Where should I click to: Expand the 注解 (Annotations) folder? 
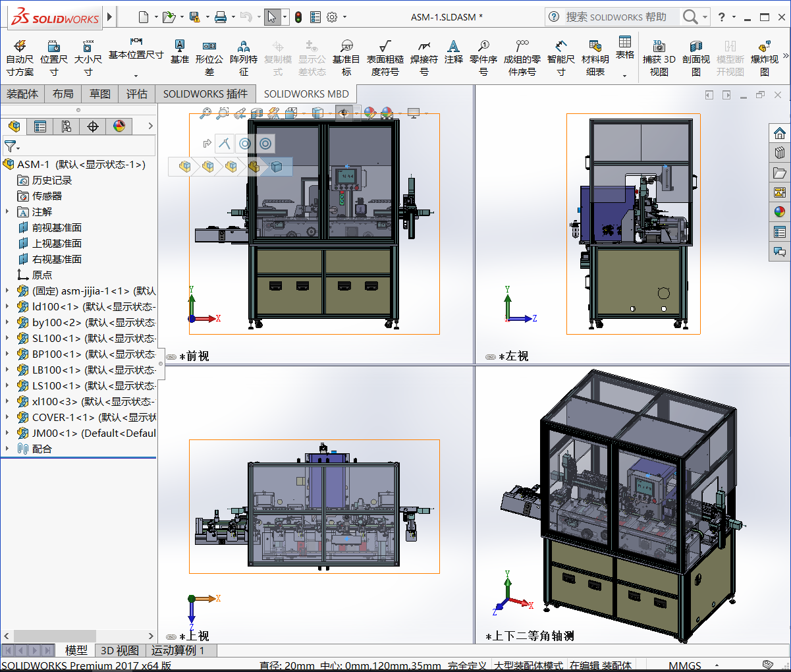[x=7, y=211]
